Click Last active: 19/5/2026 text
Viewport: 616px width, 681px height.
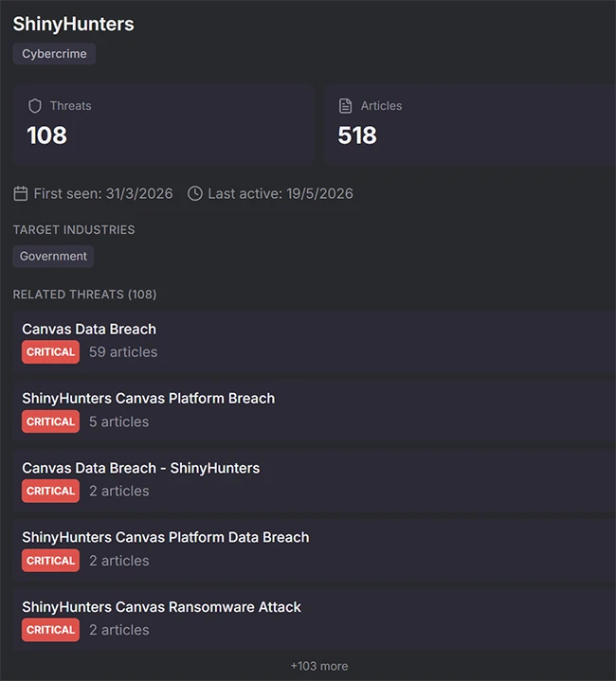281,194
